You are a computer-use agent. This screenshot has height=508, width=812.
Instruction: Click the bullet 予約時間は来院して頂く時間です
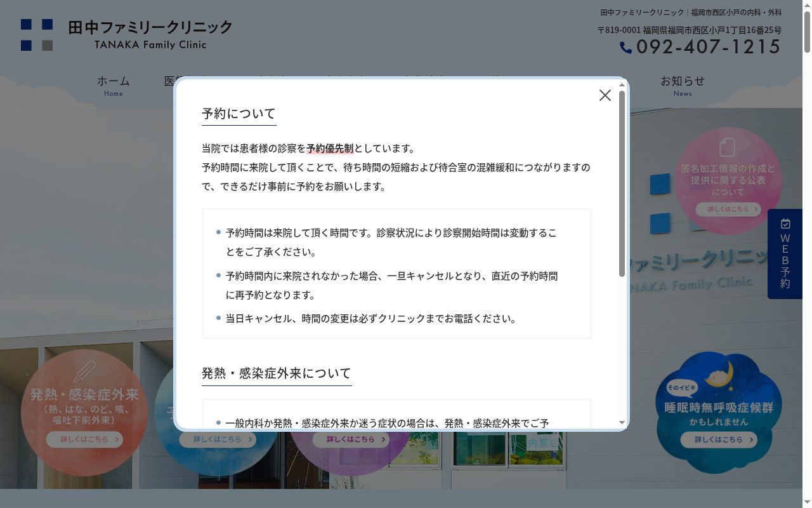click(391, 243)
